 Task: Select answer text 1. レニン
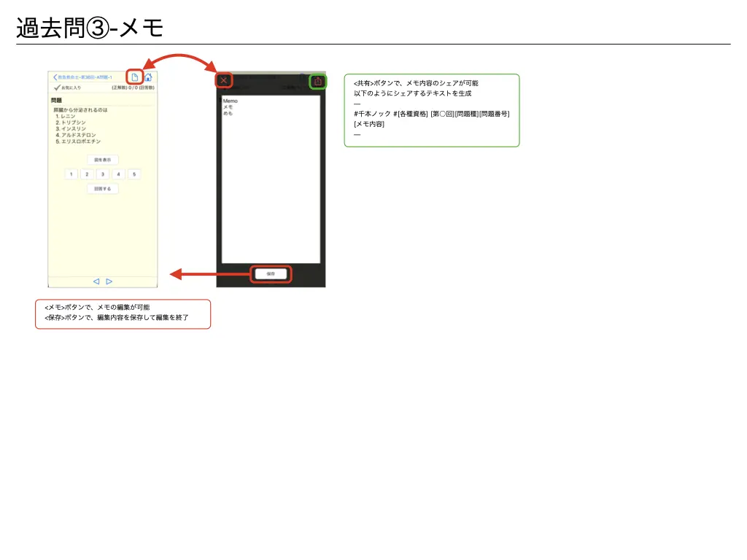(x=65, y=116)
